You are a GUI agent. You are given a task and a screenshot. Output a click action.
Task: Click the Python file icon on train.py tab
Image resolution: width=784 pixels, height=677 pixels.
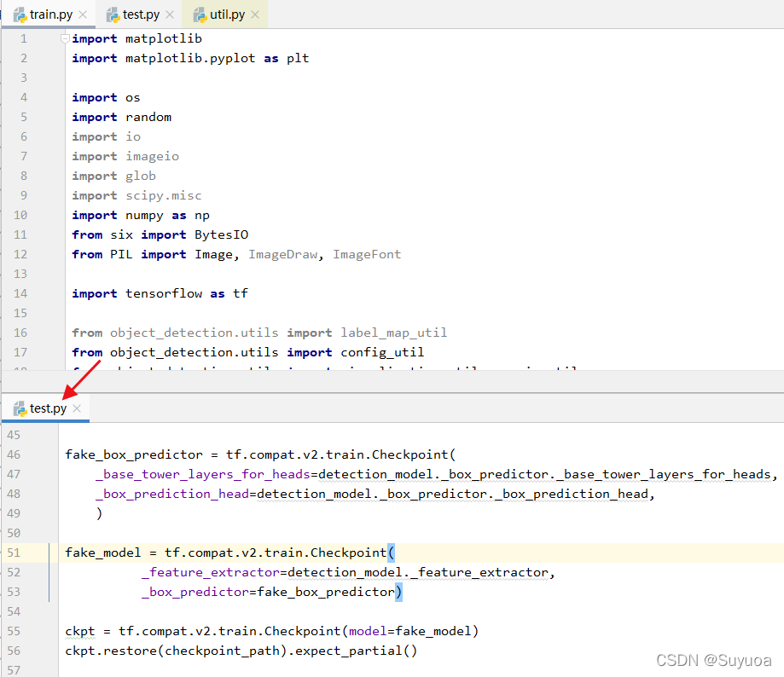click(x=20, y=15)
